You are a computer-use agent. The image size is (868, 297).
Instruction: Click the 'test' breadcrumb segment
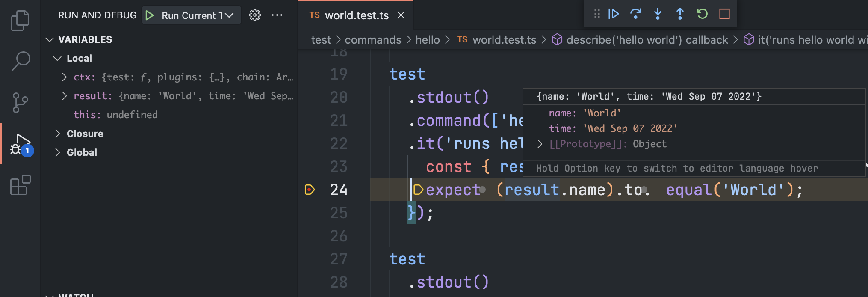[321, 40]
